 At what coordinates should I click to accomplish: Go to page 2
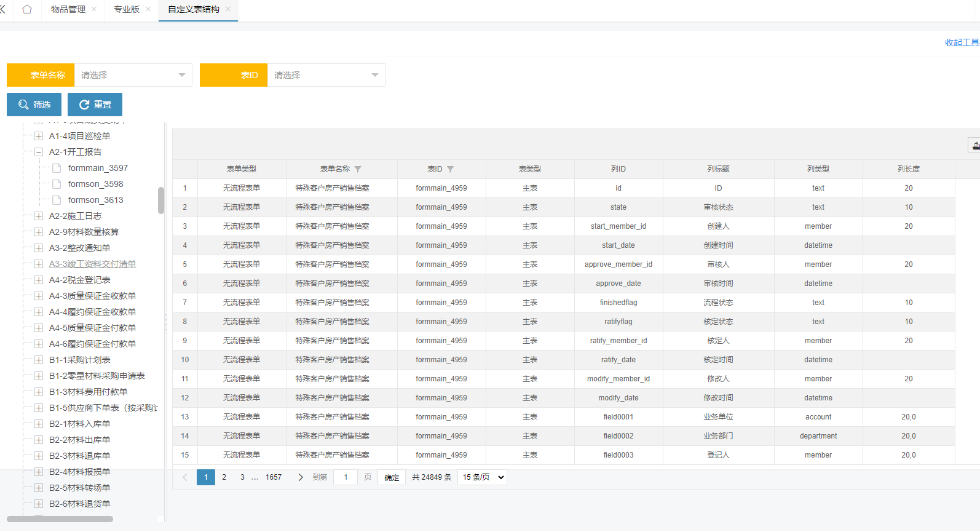click(224, 477)
